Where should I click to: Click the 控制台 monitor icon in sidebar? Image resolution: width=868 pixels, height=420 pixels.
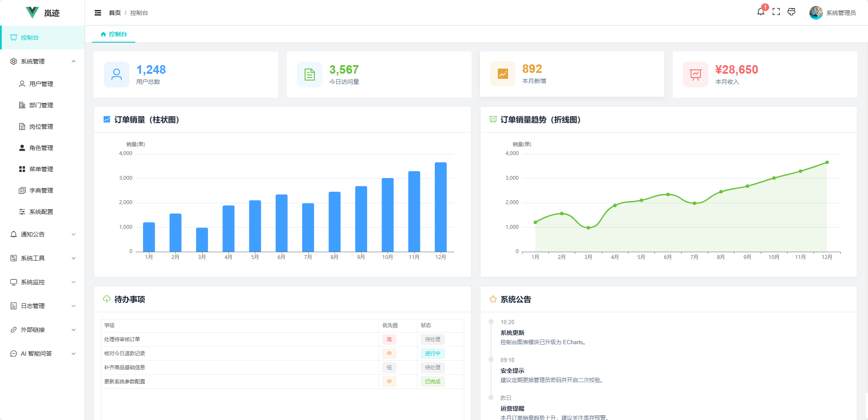(x=14, y=37)
